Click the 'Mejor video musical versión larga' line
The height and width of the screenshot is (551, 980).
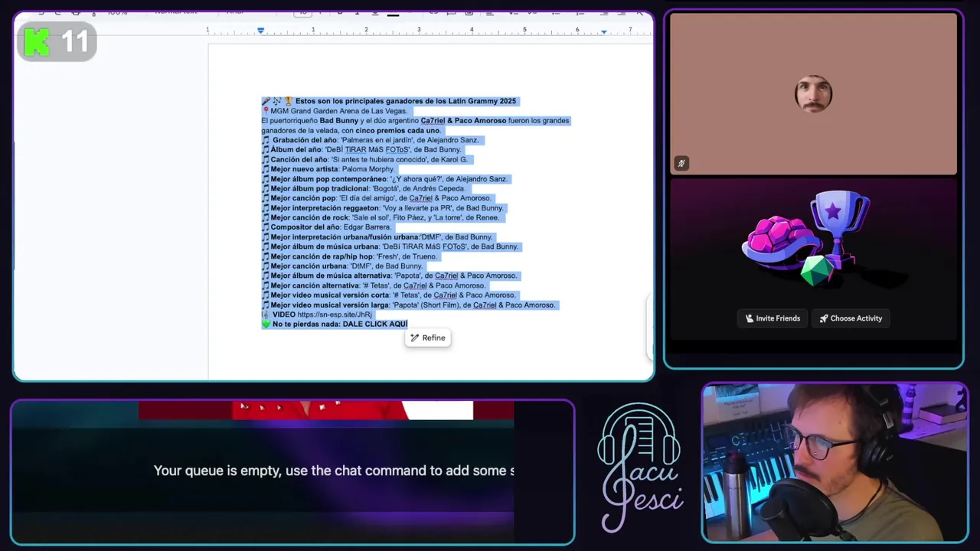click(409, 305)
